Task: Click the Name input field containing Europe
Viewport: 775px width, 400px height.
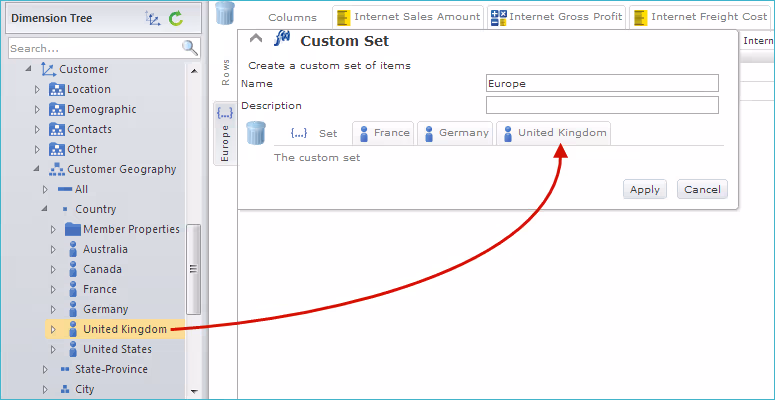Action: point(601,83)
